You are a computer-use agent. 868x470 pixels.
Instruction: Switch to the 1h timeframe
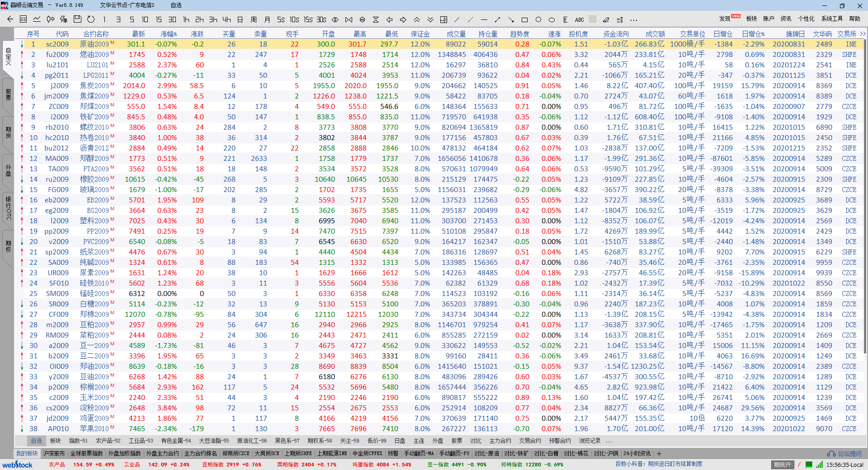(186, 19)
